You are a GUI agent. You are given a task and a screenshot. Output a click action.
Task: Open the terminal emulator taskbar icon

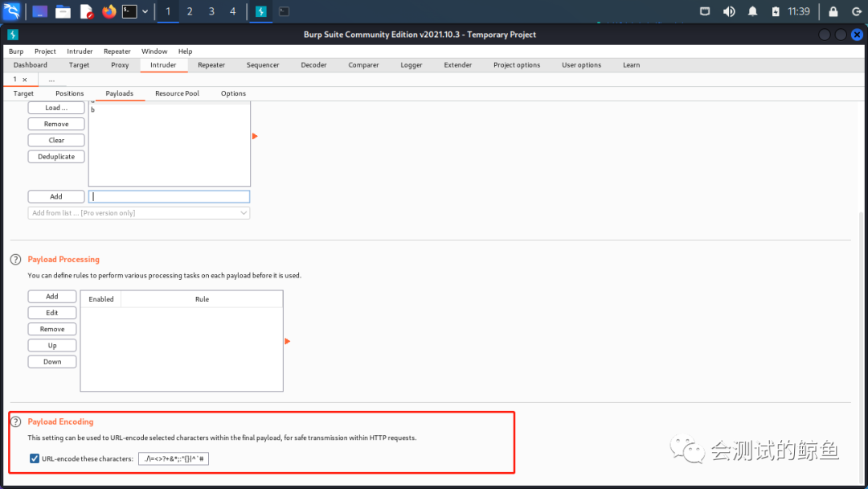tap(129, 11)
